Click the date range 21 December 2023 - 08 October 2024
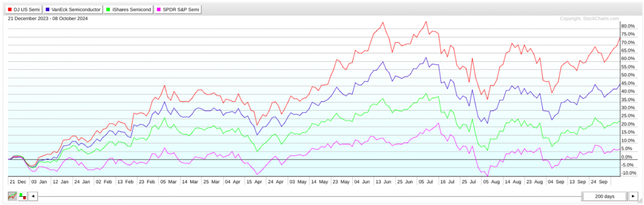644x205 pixels. click(x=48, y=18)
